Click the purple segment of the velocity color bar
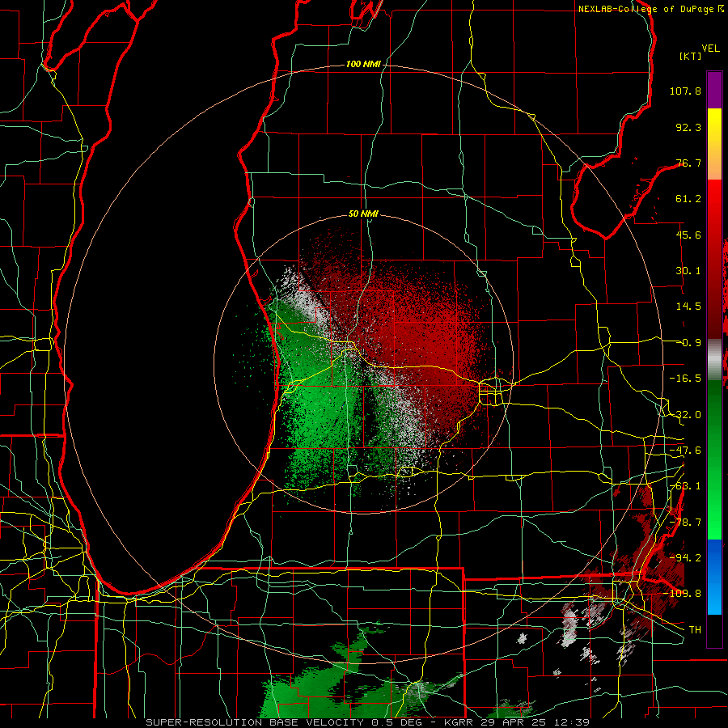This screenshot has height=728, width=728. 714,90
